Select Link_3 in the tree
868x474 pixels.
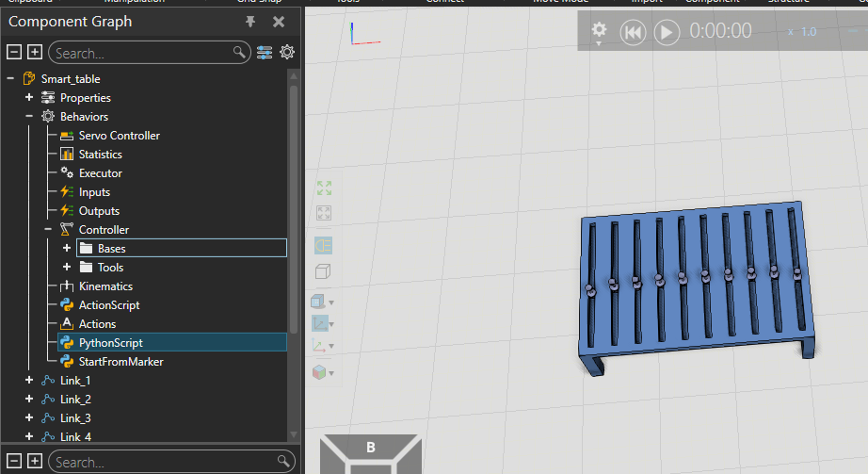click(x=75, y=418)
